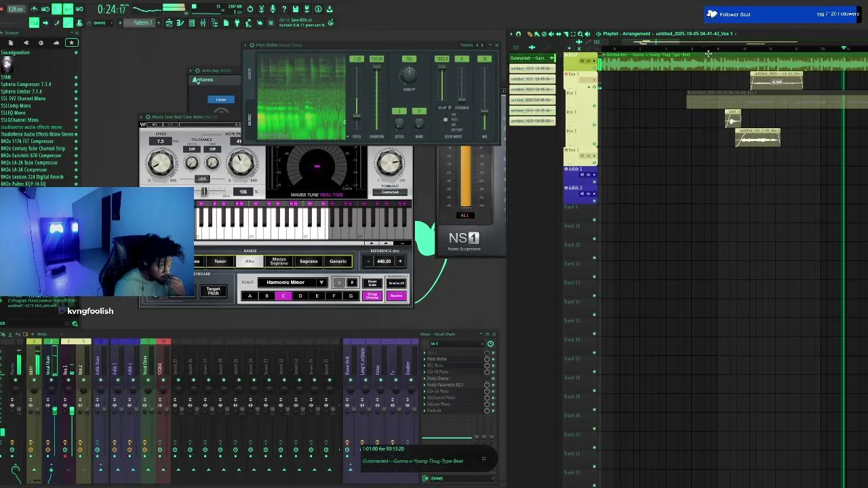Expand the Pitch Shifter slot arrow in the Mixer
The width and height of the screenshot is (868, 488).
(x=425, y=359)
